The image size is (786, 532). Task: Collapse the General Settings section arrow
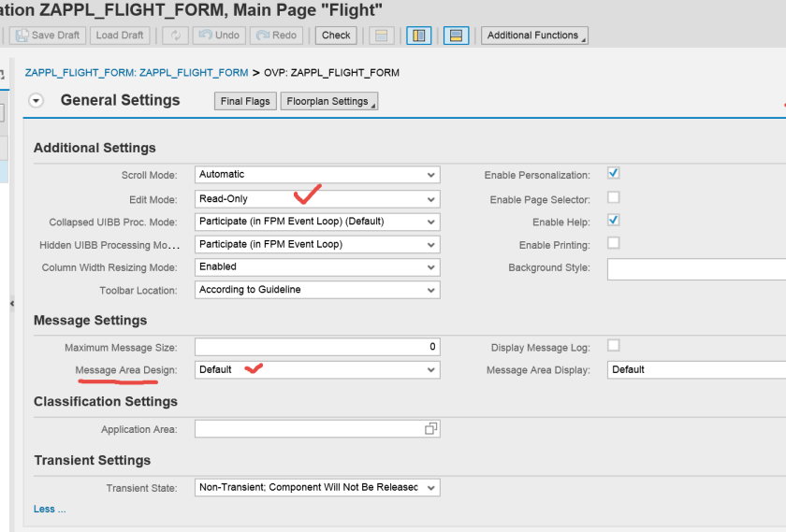pyautogui.click(x=36, y=101)
